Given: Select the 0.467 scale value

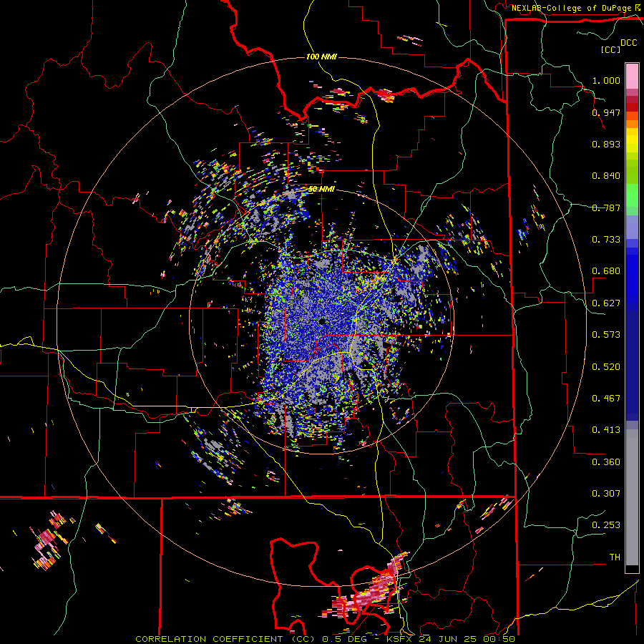Looking at the screenshot, I should click(606, 399).
